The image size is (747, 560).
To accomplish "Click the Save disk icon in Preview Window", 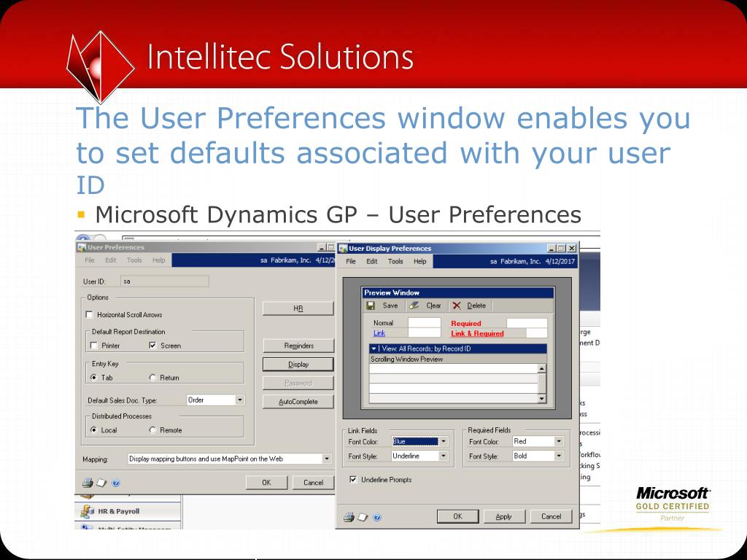I will click(371, 306).
